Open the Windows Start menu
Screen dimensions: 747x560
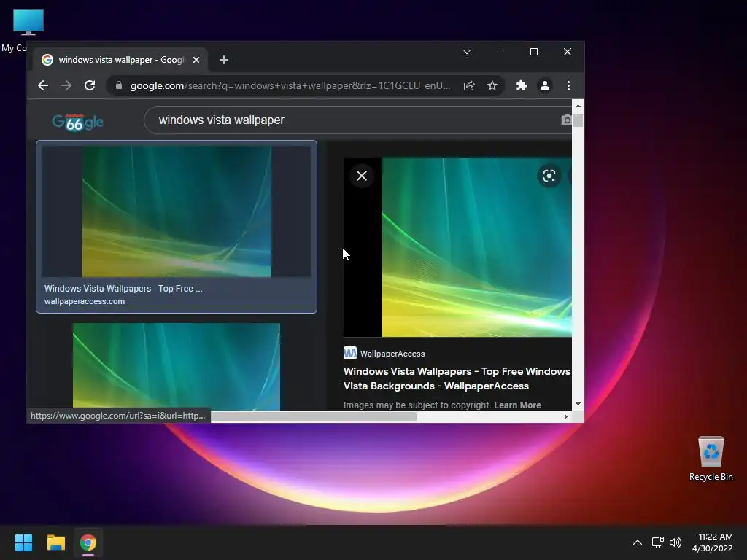23,542
